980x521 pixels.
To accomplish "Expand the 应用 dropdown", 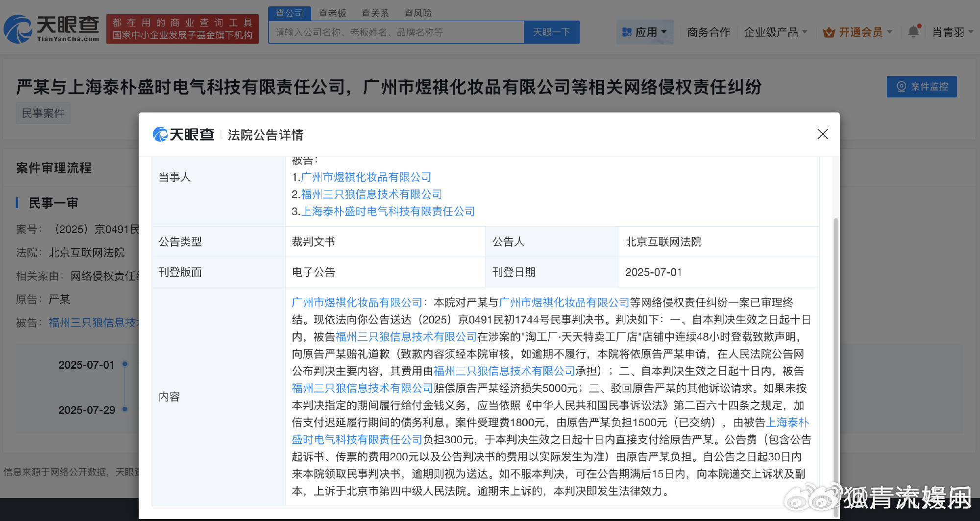I will click(645, 32).
